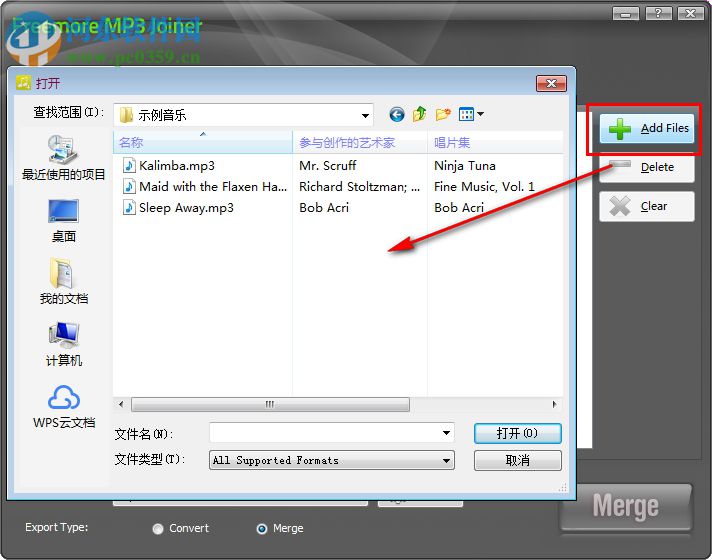
Task: Close the 打开 file dialog
Action: point(551,84)
